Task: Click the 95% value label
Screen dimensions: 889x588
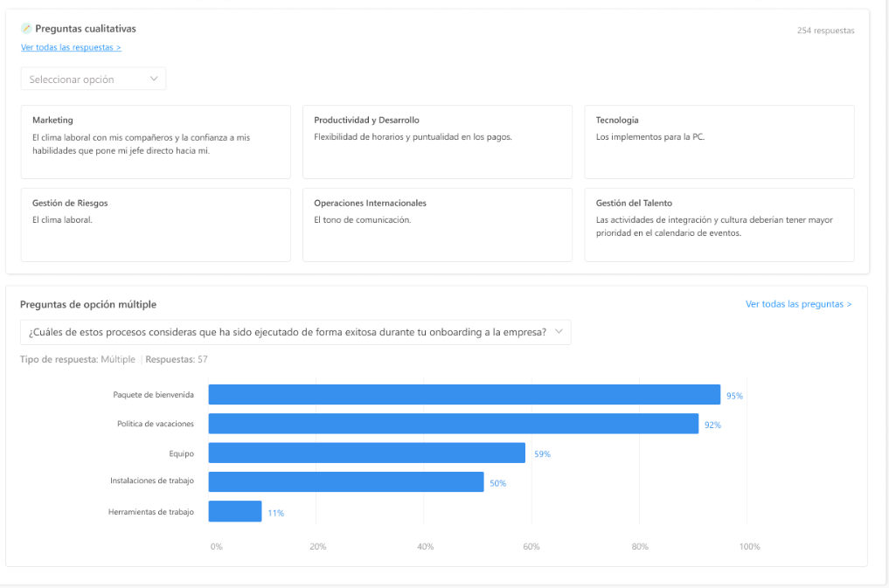Action: pos(734,396)
